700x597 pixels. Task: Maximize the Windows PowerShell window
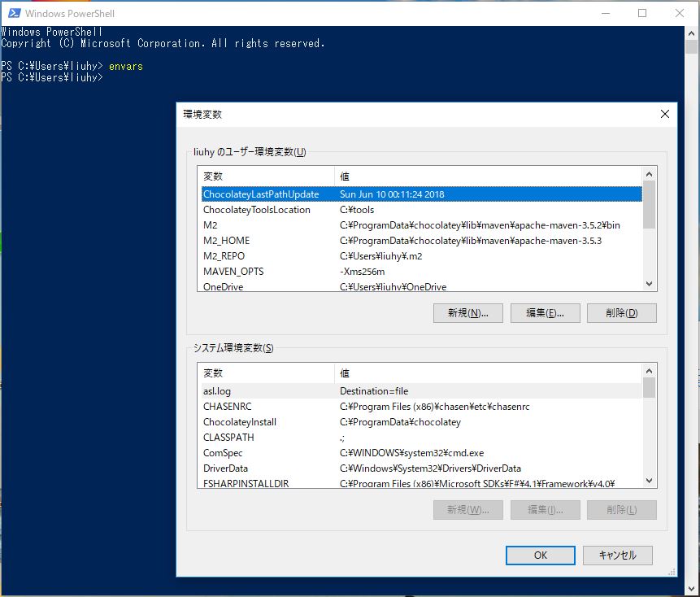pos(642,13)
